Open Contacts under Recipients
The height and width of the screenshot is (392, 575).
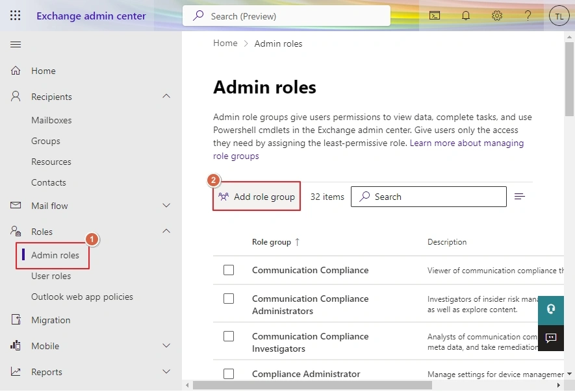(x=49, y=182)
